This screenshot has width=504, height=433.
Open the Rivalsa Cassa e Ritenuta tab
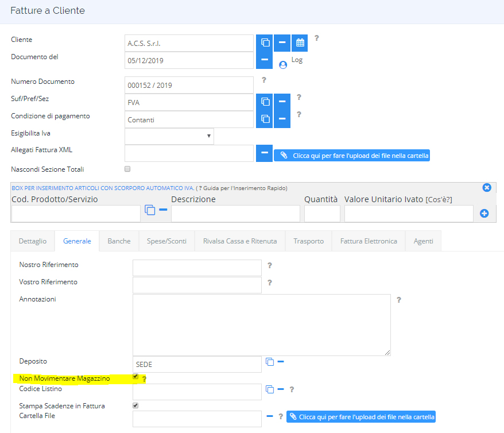[x=240, y=241]
